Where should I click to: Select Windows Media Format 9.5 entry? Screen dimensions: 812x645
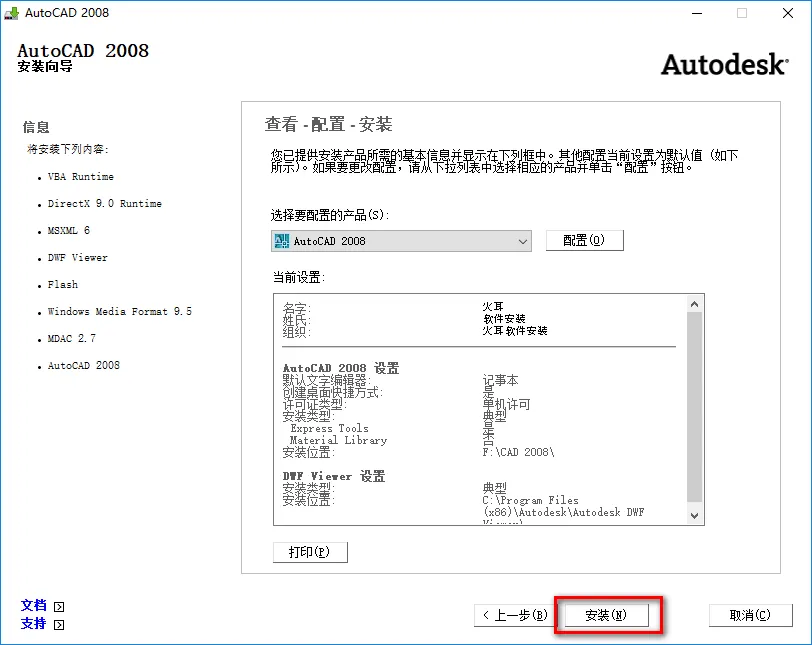(120, 311)
